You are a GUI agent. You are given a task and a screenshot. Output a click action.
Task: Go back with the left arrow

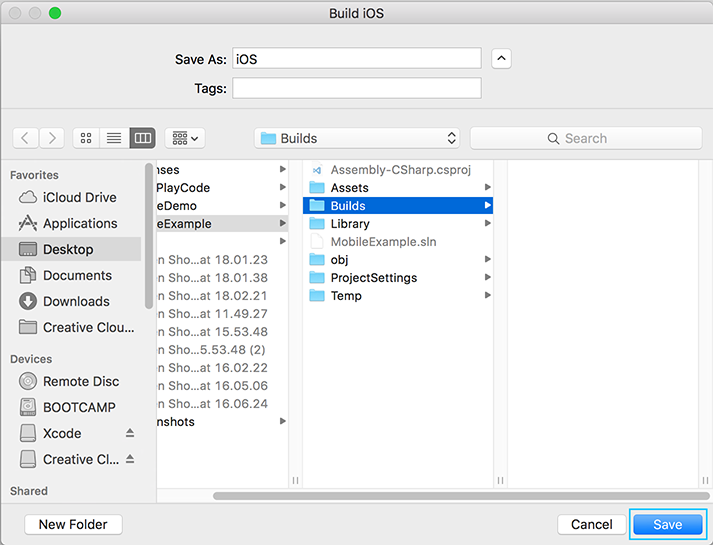tap(25, 138)
